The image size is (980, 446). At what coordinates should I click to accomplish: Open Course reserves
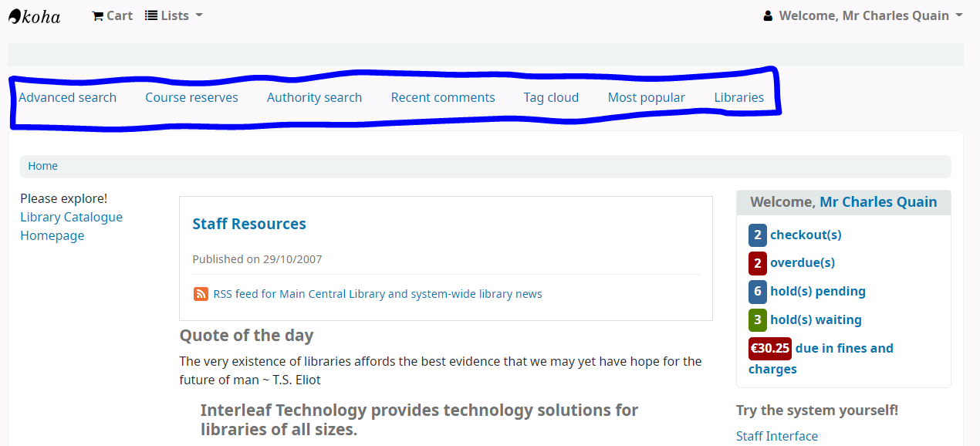191,97
